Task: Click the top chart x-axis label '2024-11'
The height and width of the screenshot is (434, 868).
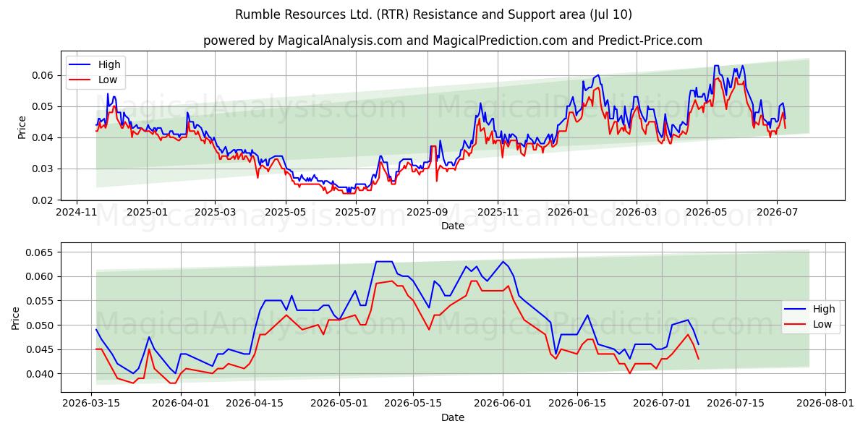Action: click(x=77, y=213)
